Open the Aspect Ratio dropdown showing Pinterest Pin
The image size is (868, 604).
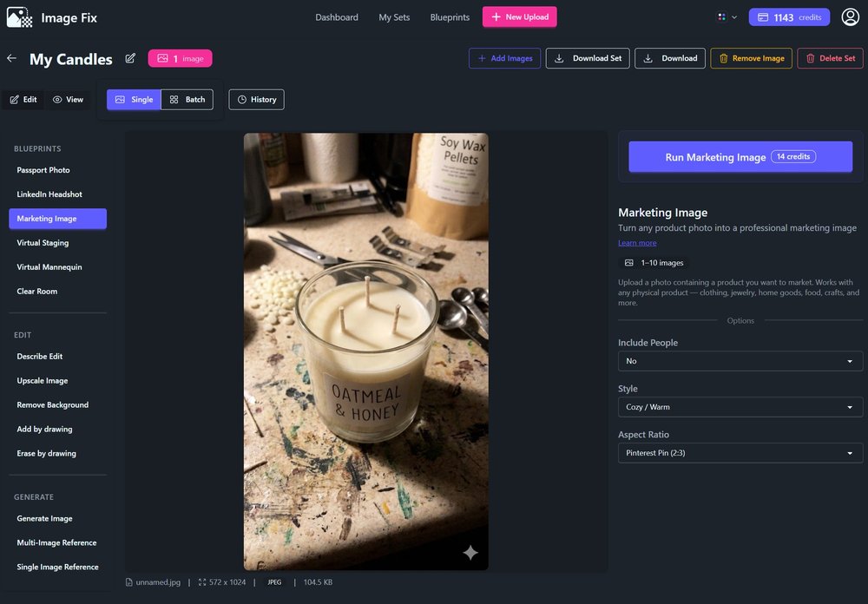(x=740, y=452)
